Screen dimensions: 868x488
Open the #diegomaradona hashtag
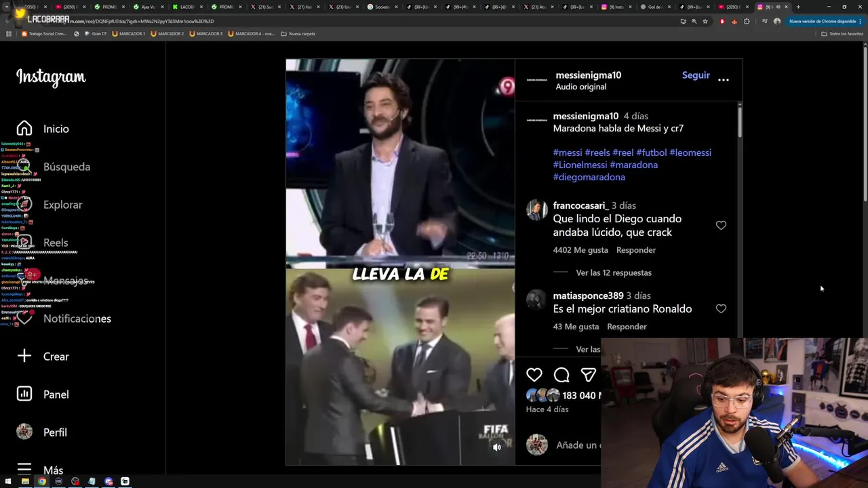(x=589, y=177)
